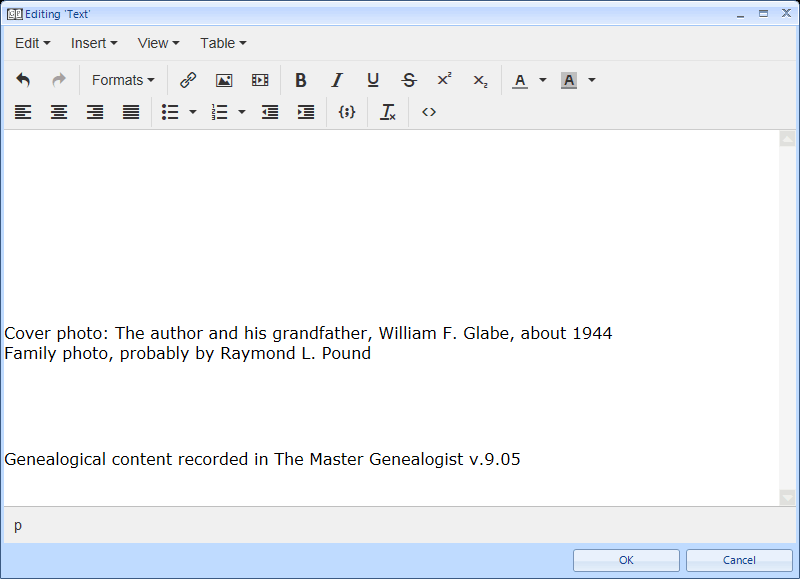
Task: Open the Insert menu
Action: pyautogui.click(x=94, y=43)
